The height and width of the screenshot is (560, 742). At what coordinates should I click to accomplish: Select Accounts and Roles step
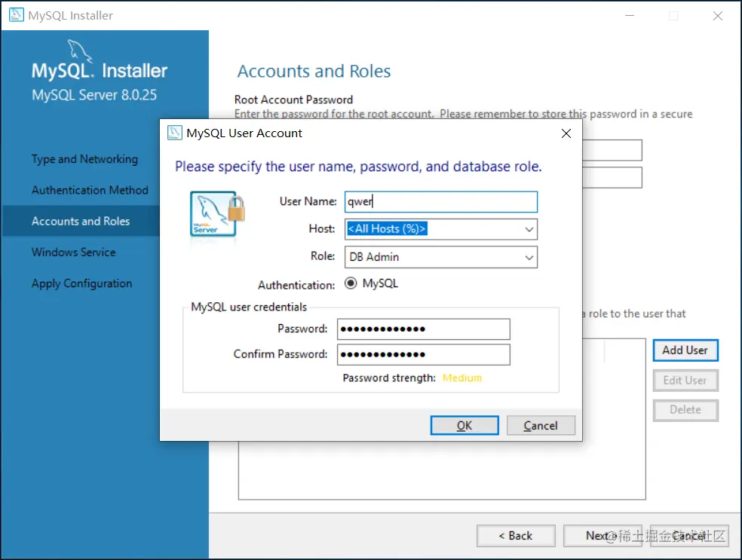(x=81, y=221)
